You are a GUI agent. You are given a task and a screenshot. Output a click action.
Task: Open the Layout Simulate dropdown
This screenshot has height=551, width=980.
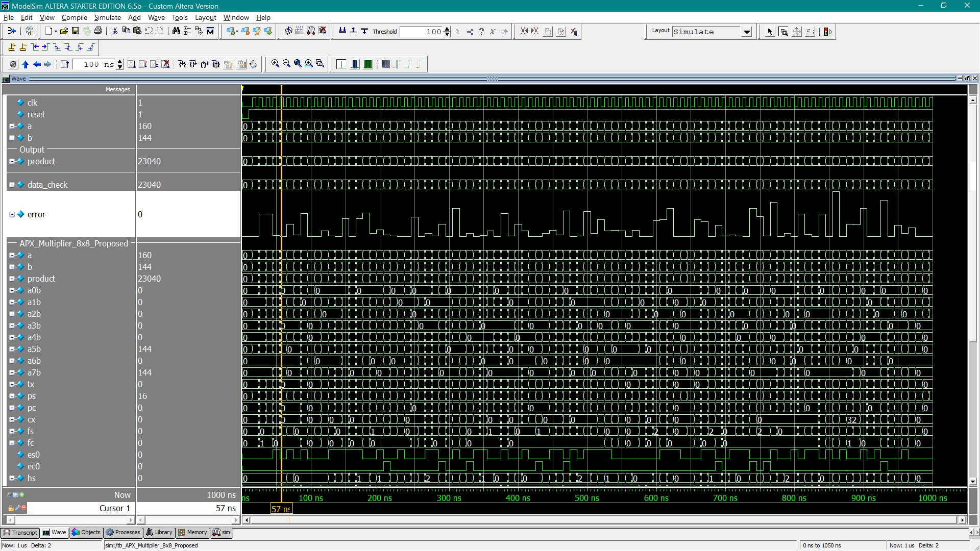coord(747,32)
